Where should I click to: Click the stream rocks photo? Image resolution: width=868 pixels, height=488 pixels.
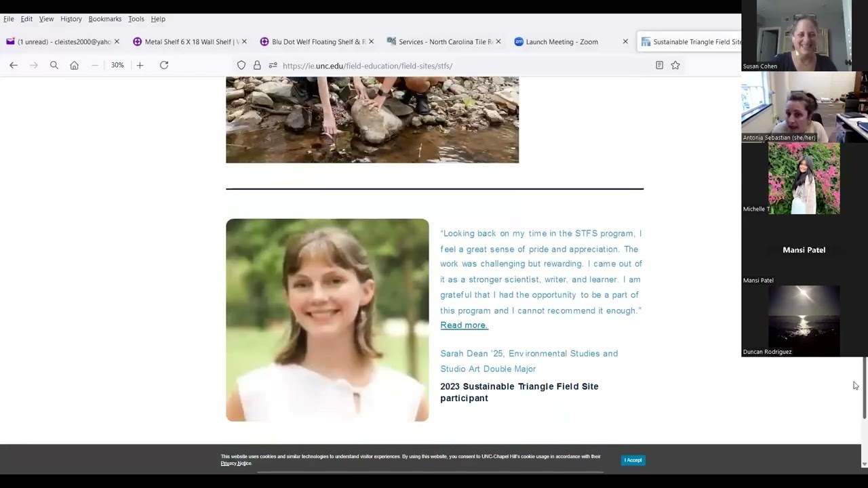tap(372, 119)
